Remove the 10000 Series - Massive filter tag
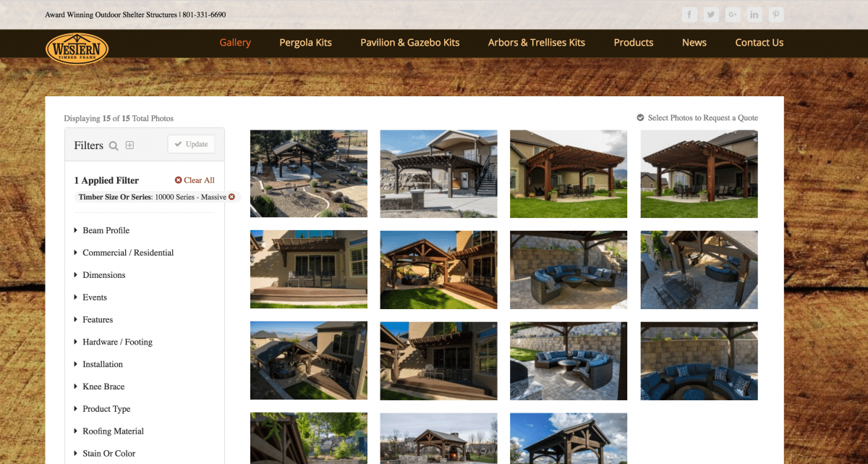Viewport: 868px width, 464px height. coord(231,197)
